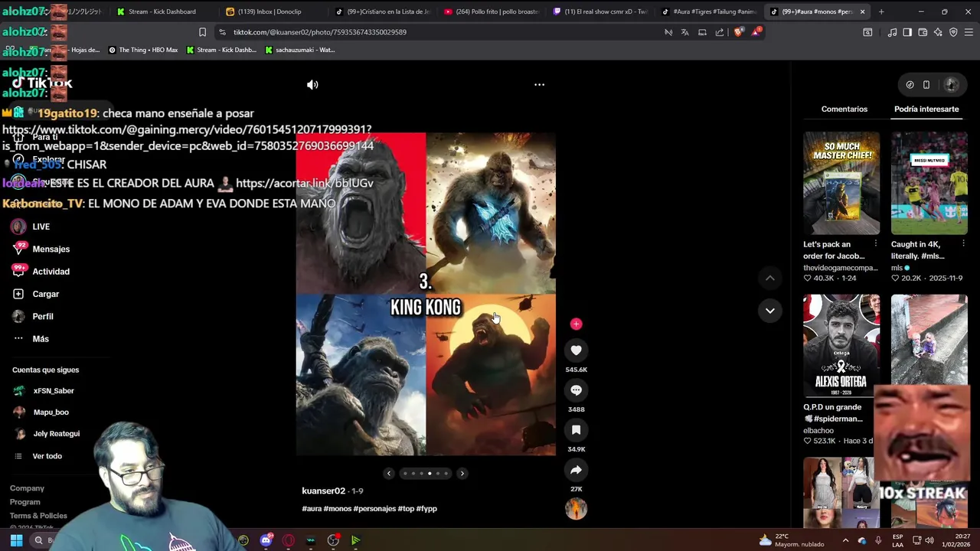Open the spinning sound disc avatar
Image resolution: width=980 pixels, height=551 pixels.
point(577,509)
